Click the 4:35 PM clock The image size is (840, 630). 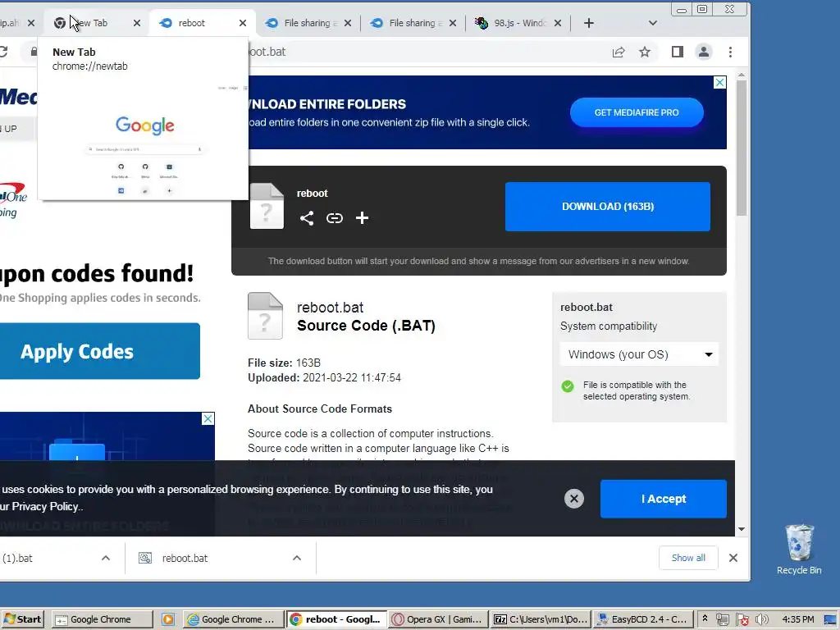click(797, 619)
